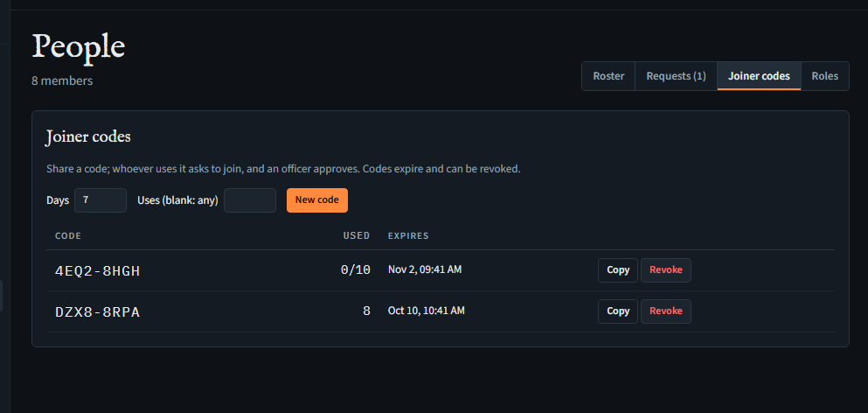
Task: Click the Days input field
Action: (x=101, y=200)
